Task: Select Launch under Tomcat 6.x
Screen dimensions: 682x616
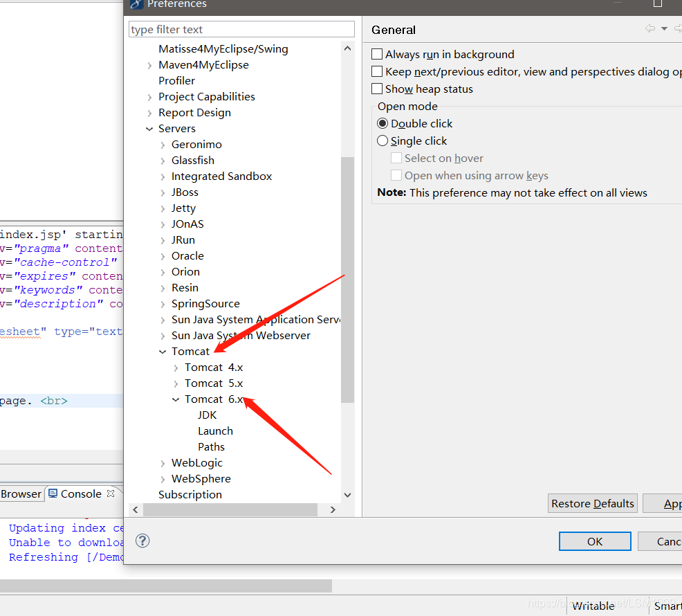Action: click(x=215, y=431)
